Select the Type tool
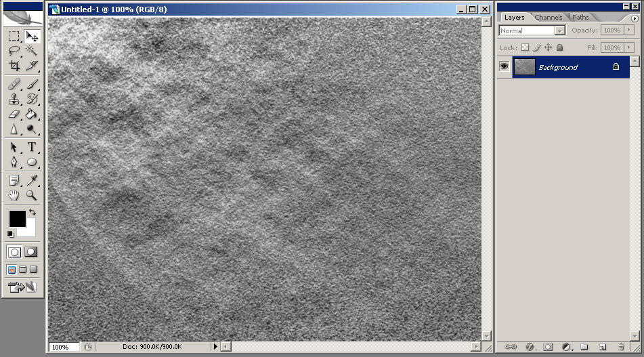This screenshot has width=644, height=357. click(32, 147)
